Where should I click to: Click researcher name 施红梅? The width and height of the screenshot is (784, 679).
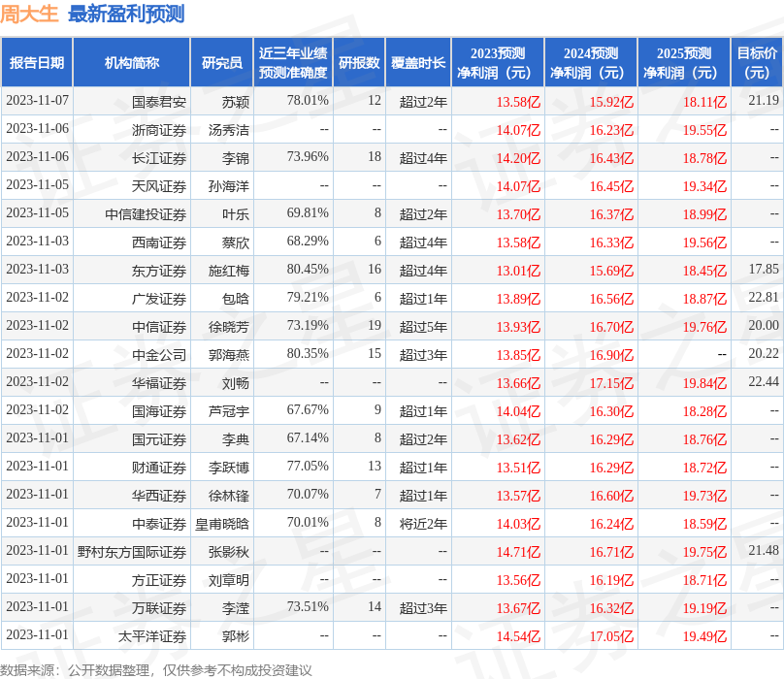(229, 271)
